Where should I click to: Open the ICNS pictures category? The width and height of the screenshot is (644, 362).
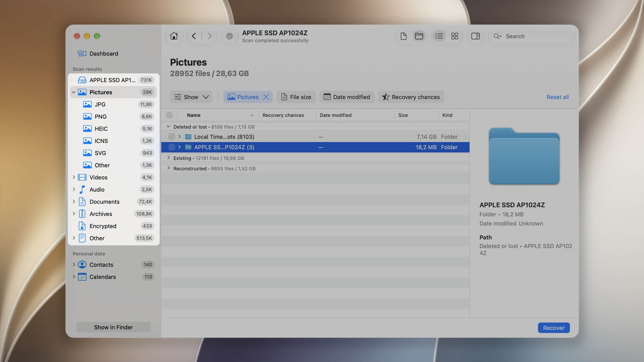click(x=114, y=141)
